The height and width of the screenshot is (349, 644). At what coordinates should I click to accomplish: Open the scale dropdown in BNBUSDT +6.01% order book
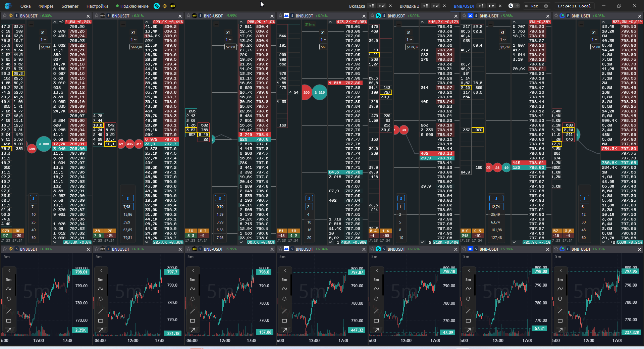[133, 40]
